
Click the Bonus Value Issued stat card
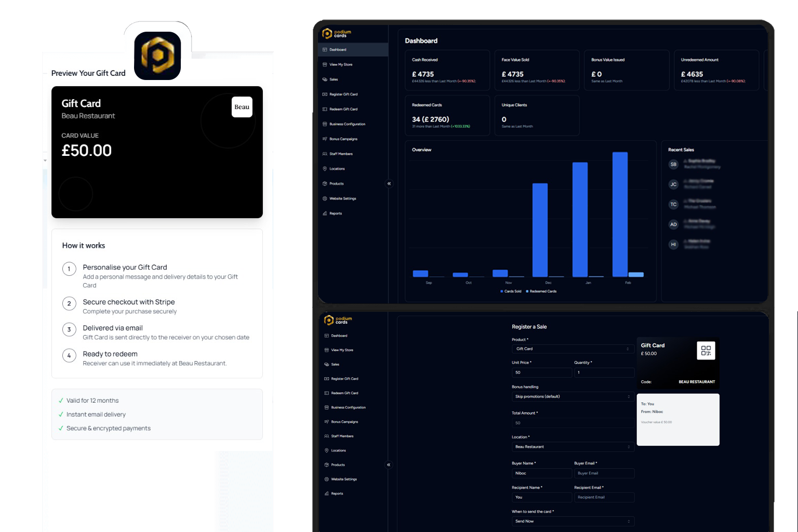[x=627, y=70]
